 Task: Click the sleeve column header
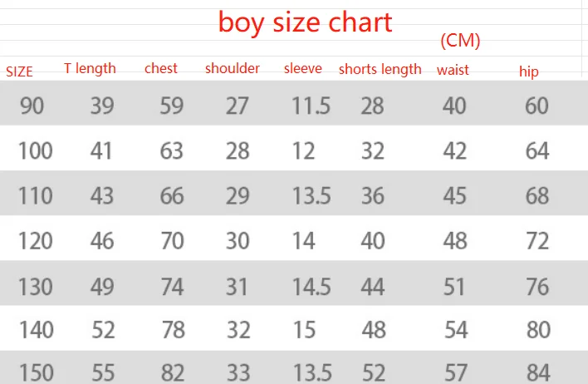[x=302, y=68]
